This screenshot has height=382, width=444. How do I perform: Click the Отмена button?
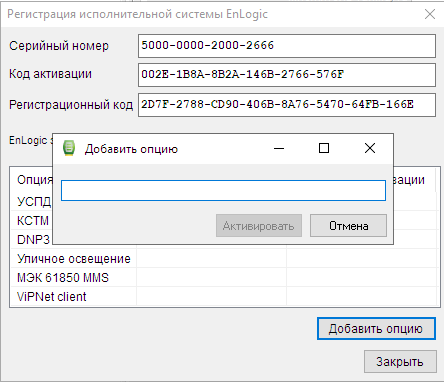348,226
